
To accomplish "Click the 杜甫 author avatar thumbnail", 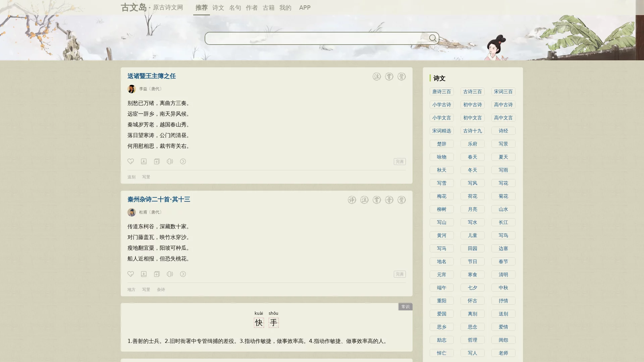I will 131,212.
